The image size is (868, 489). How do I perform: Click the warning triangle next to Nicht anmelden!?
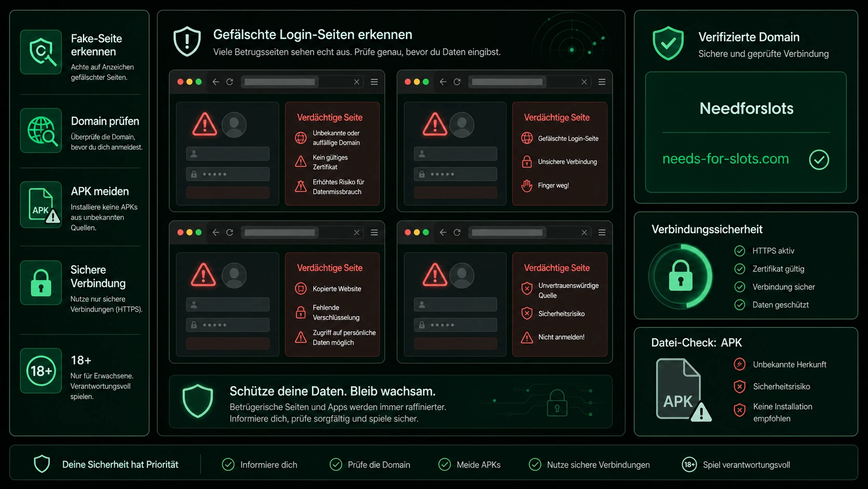click(527, 337)
